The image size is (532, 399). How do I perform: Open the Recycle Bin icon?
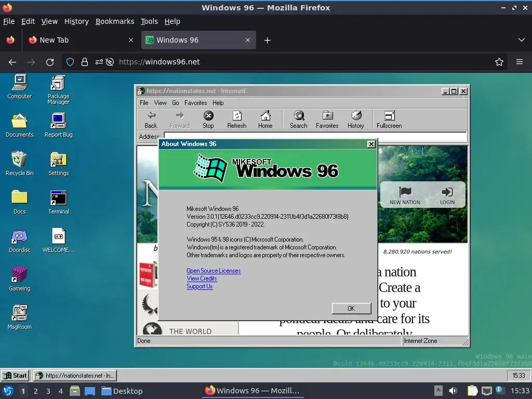[x=20, y=164]
